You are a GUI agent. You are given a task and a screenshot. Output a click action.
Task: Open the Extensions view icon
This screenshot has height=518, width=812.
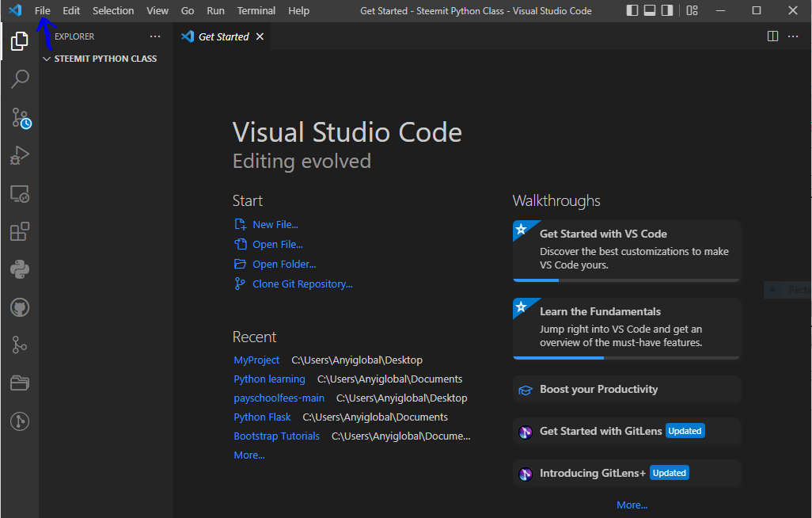pos(20,231)
